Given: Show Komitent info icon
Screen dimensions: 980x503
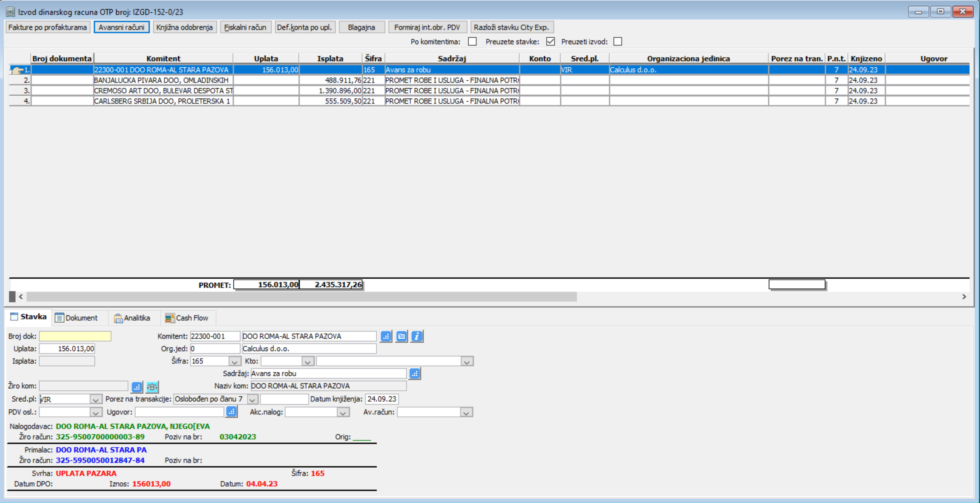Looking at the screenshot, I should (417, 336).
